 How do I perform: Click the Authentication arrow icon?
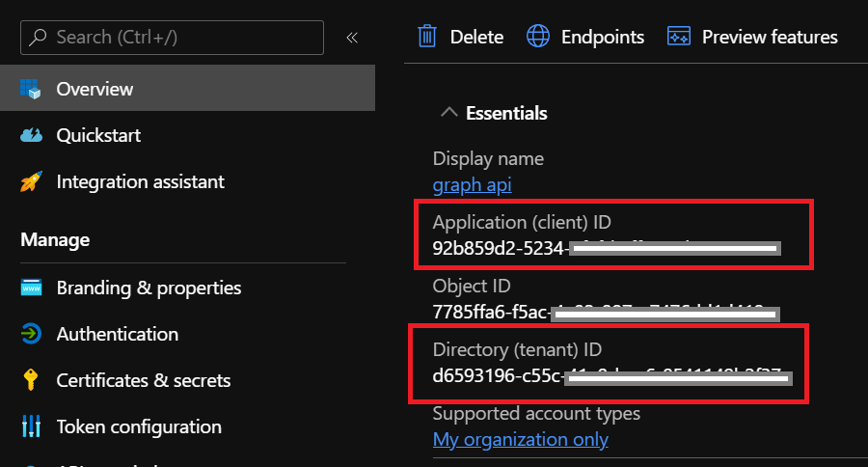[31, 334]
